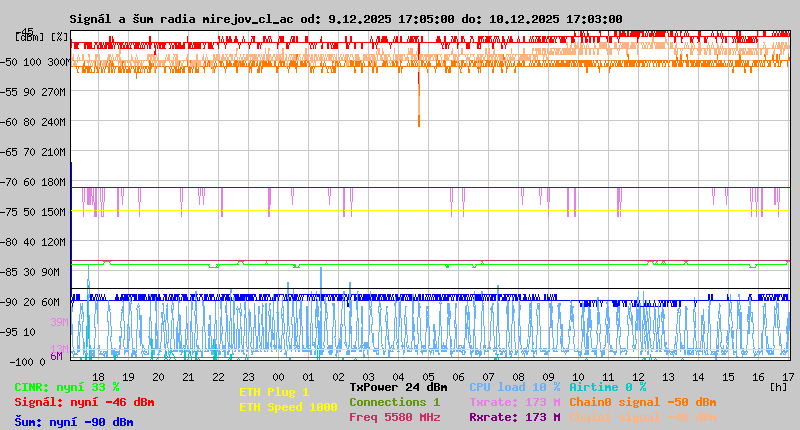The height and width of the screenshot is (430, 800).
Task: Click the '-65 70 210M' y-axis label
Action: [33, 152]
